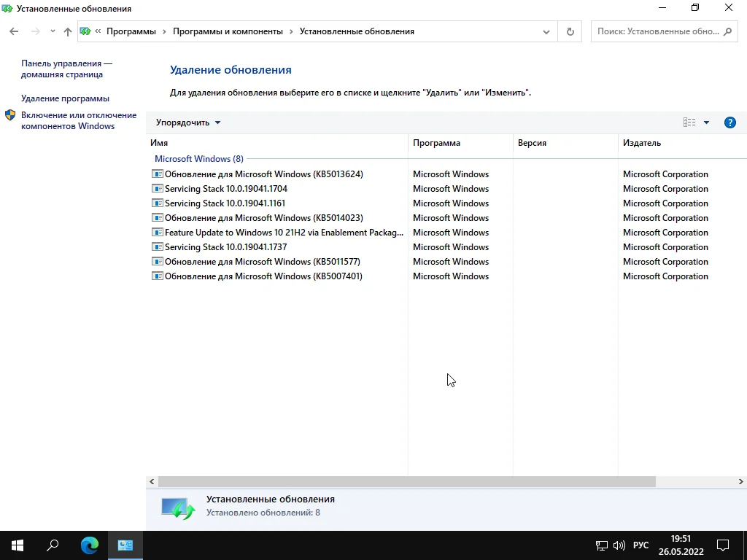The image size is (747, 560).
Task: Open the notification center
Action: [x=723, y=545]
